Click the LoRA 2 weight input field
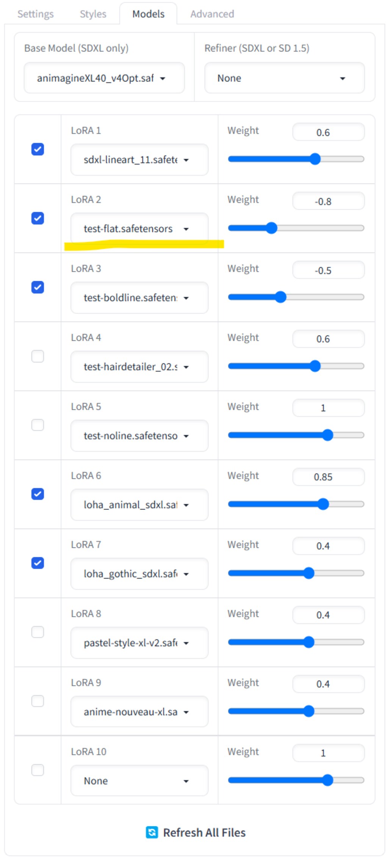This screenshot has height=868, width=388. [x=328, y=201]
